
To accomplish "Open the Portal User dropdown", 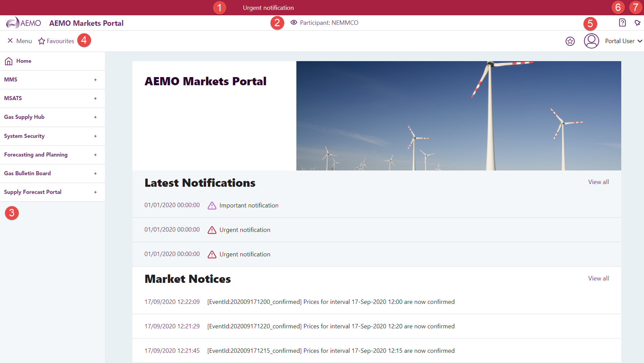I will (x=624, y=41).
